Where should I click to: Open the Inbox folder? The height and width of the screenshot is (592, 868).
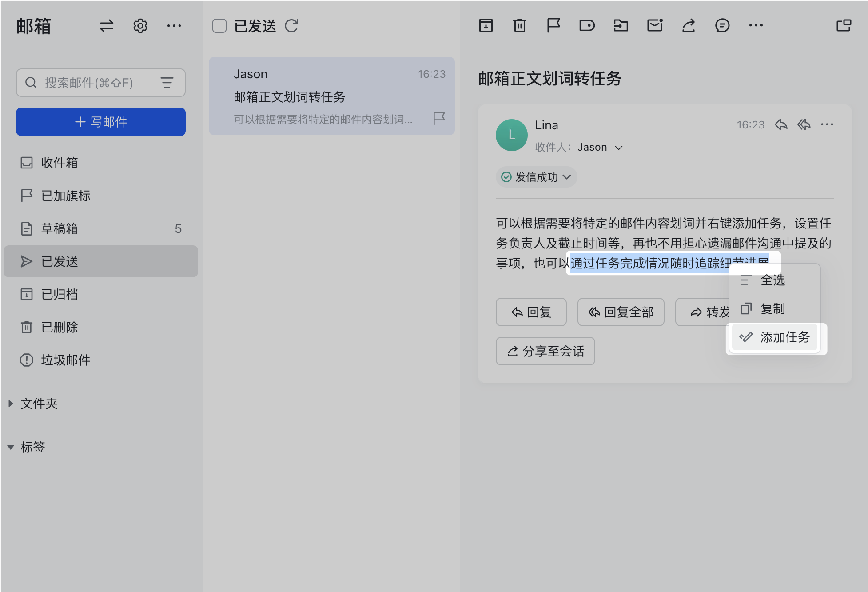click(x=101, y=163)
